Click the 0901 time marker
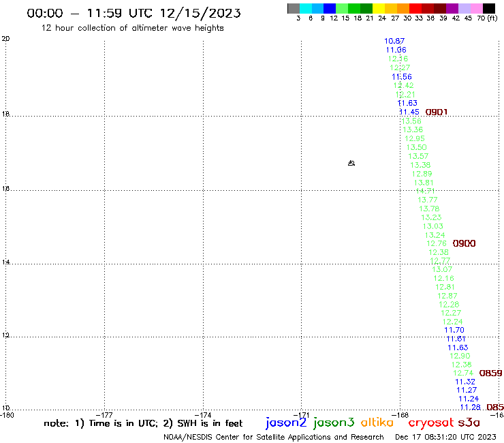The width and height of the screenshot is (504, 443). pos(437,112)
